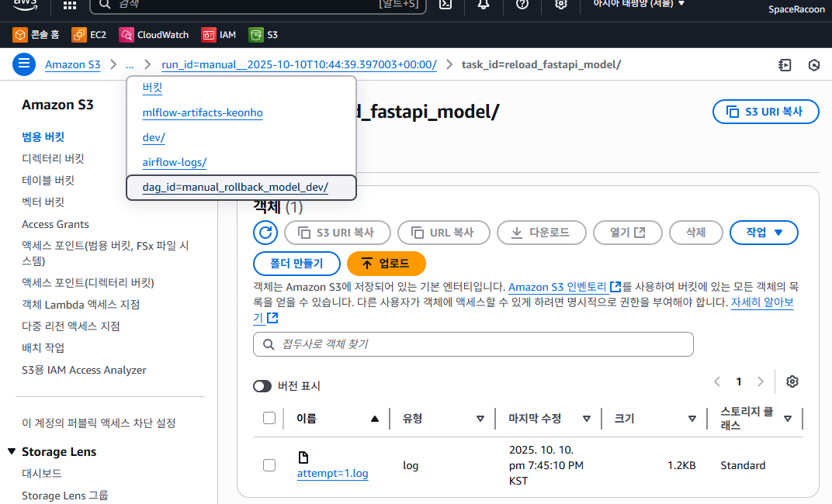Select airflow-logs/ in breadcrumb menu
The image size is (832, 504).
tap(175, 163)
